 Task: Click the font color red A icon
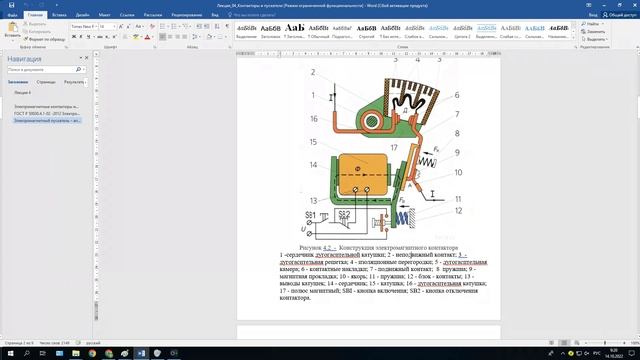(x=147, y=37)
